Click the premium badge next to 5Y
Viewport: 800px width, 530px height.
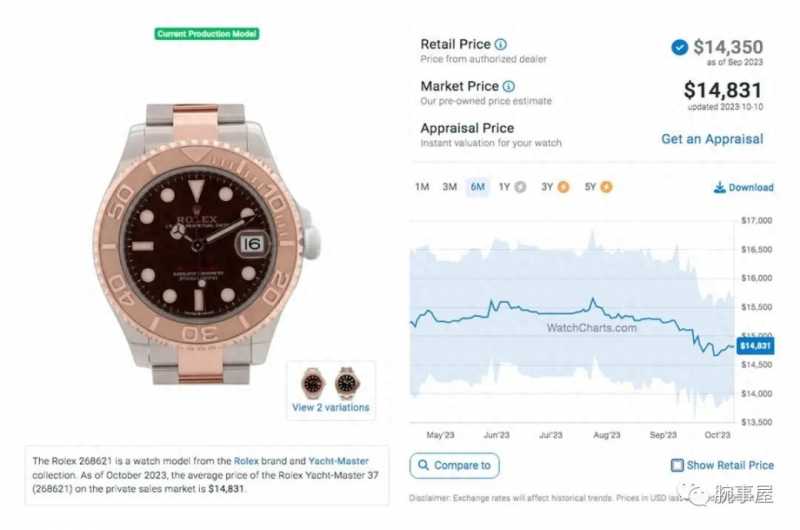tap(606, 187)
